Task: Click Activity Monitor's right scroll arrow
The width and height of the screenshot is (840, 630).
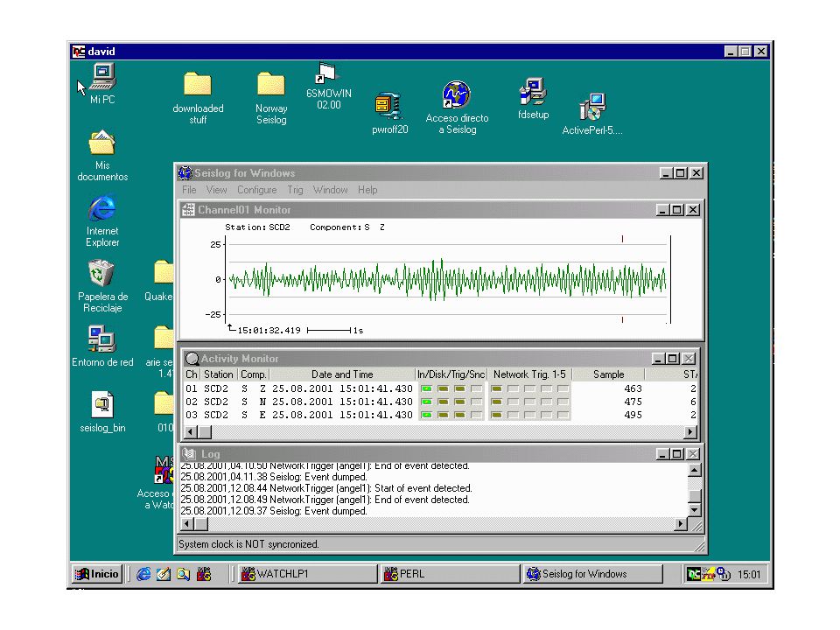Action: click(x=691, y=431)
